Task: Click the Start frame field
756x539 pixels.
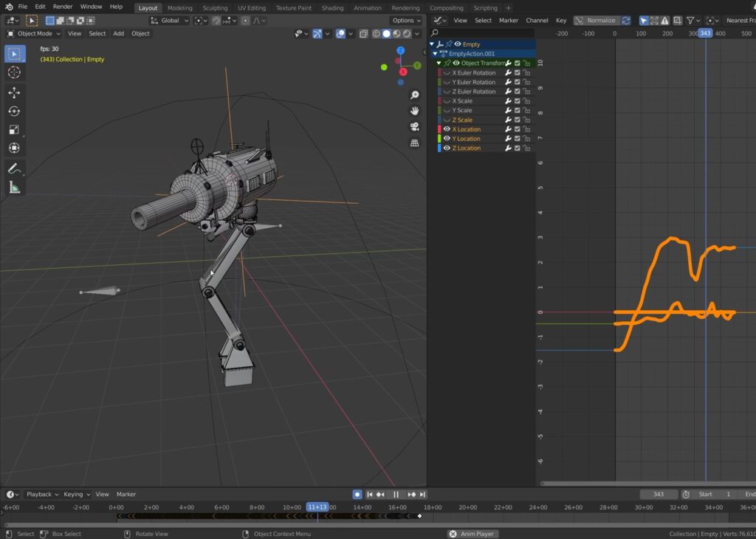Action: pyautogui.click(x=715, y=494)
